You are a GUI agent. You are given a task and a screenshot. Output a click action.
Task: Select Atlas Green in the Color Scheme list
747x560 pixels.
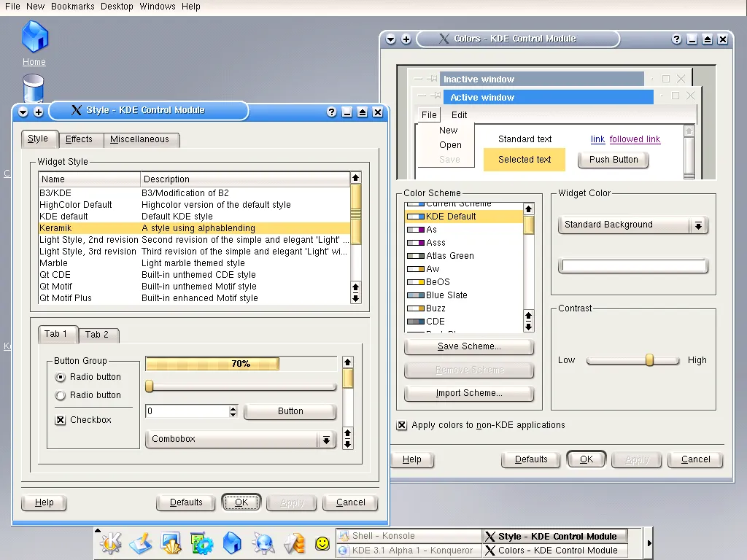click(450, 256)
